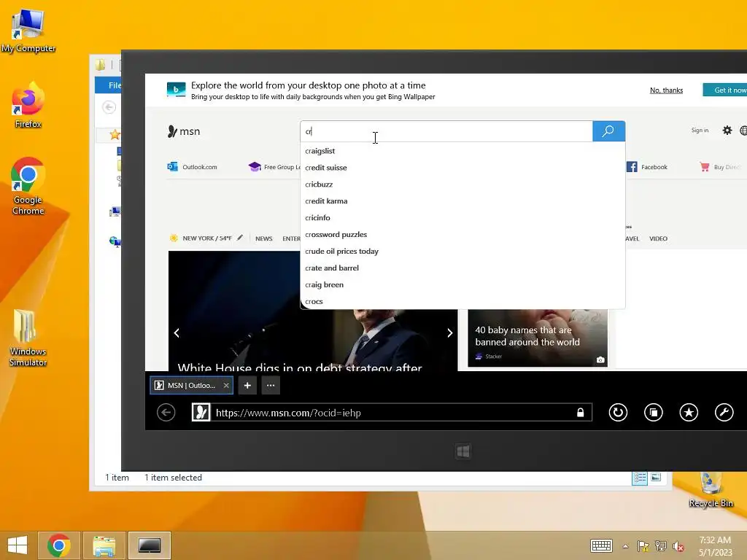Open the VIDEO navigation tab

(658, 238)
